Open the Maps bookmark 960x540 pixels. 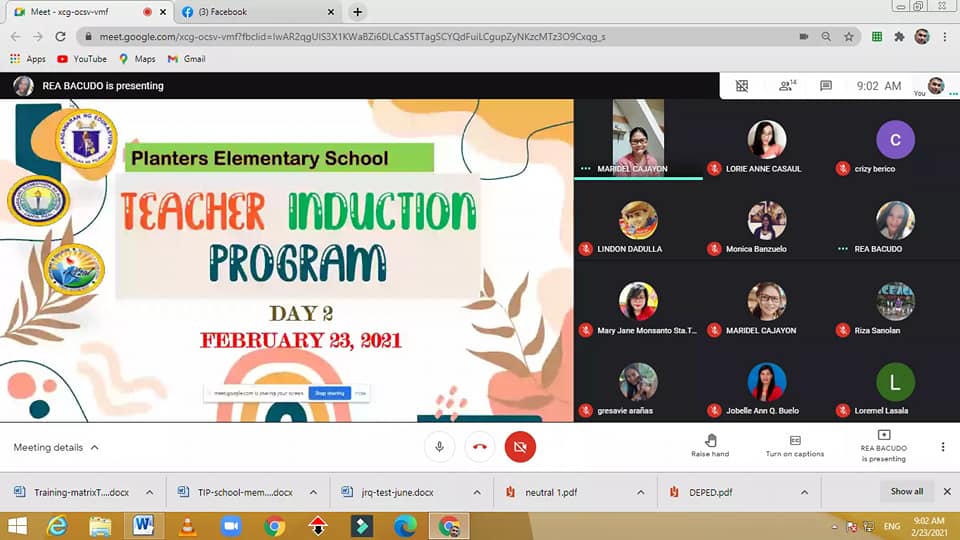(x=137, y=59)
